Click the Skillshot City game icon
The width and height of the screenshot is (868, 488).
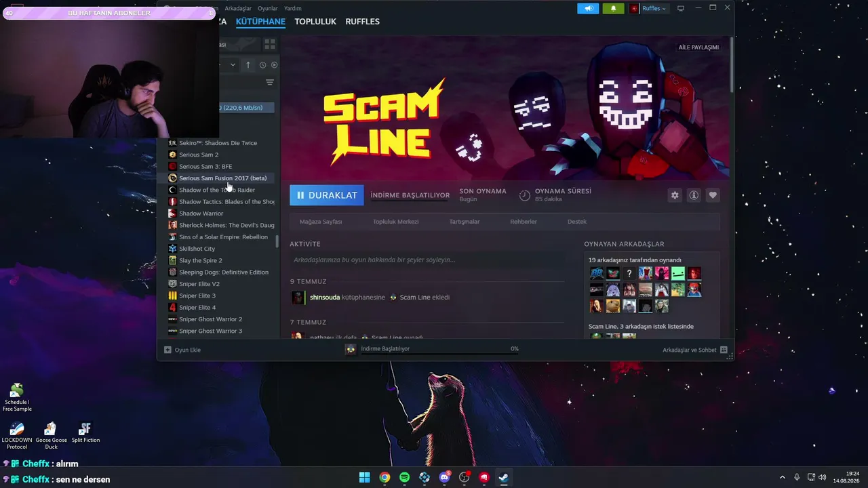(172, 249)
